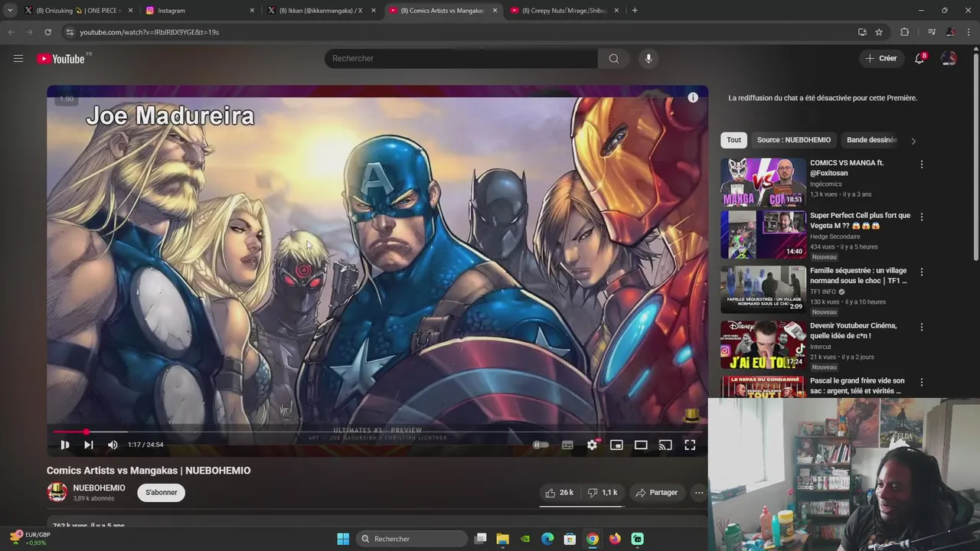The width and height of the screenshot is (980, 551).
Task: Dislike the video with 1,1 k
Action: point(603,493)
